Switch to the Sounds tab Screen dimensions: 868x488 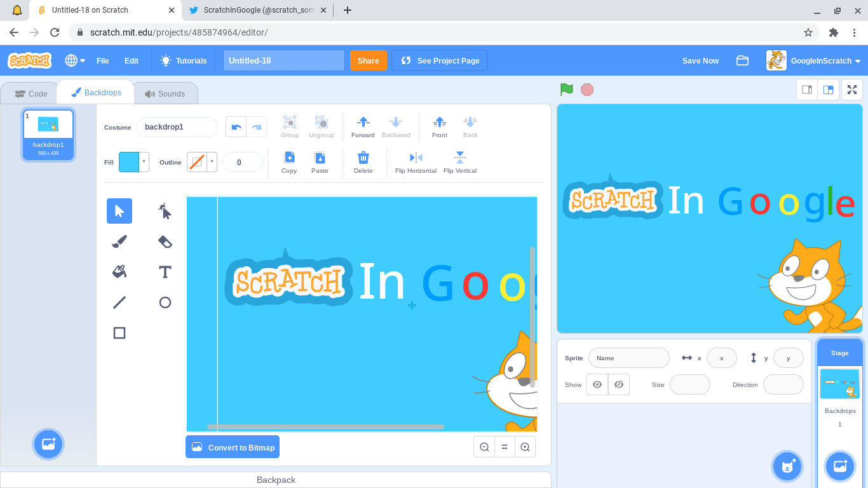tap(165, 93)
